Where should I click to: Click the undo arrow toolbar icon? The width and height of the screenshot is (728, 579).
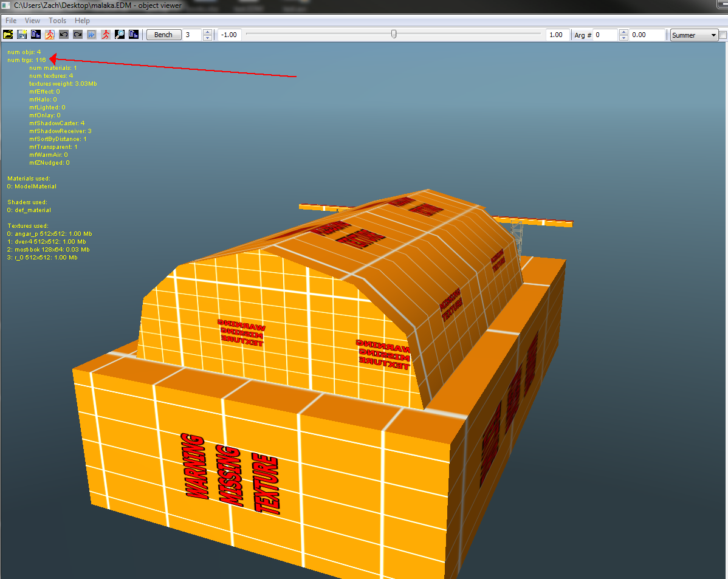(x=64, y=35)
